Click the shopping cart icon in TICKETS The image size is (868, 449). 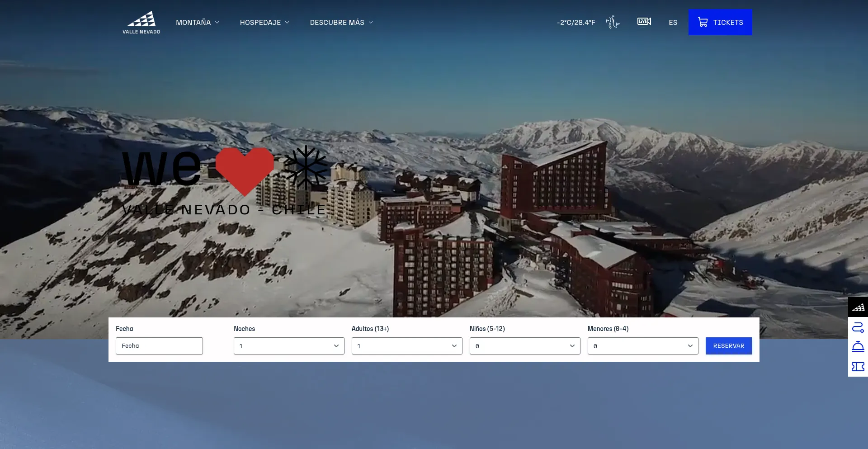click(x=703, y=22)
